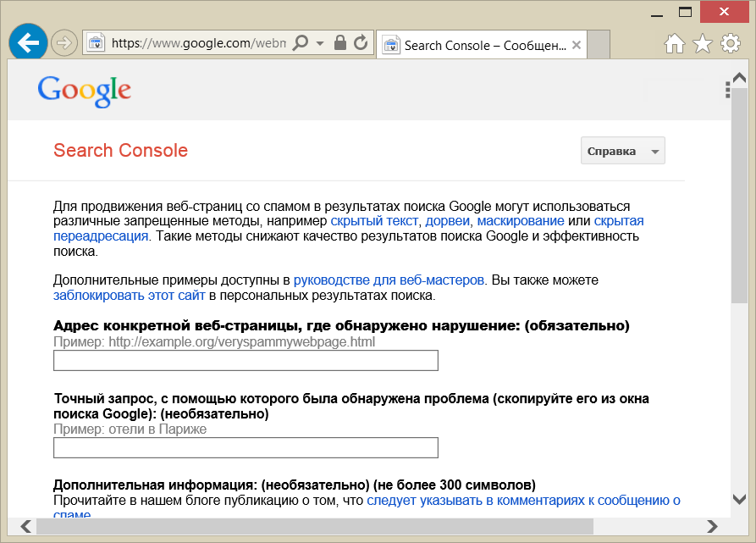
Task: Click the forward navigation arrow
Action: 63,43
